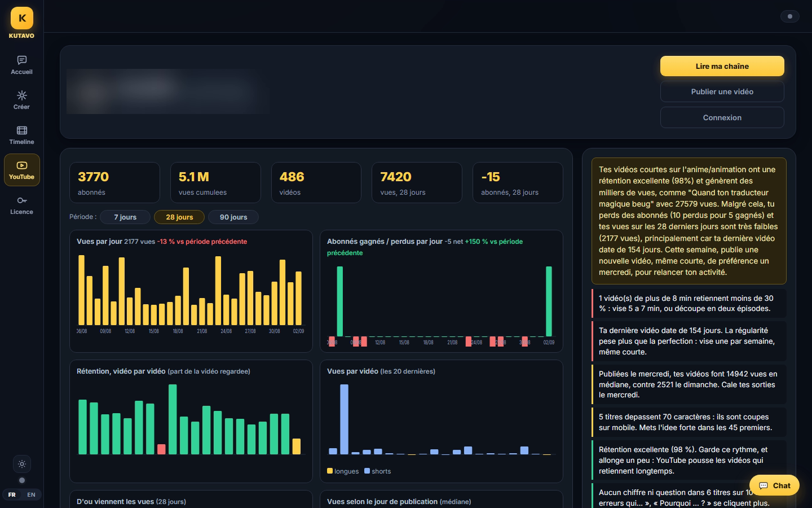Viewport: 812px width, 508px height.
Task: Click the blue shorts legend swatch
Action: [x=367, y=471]
